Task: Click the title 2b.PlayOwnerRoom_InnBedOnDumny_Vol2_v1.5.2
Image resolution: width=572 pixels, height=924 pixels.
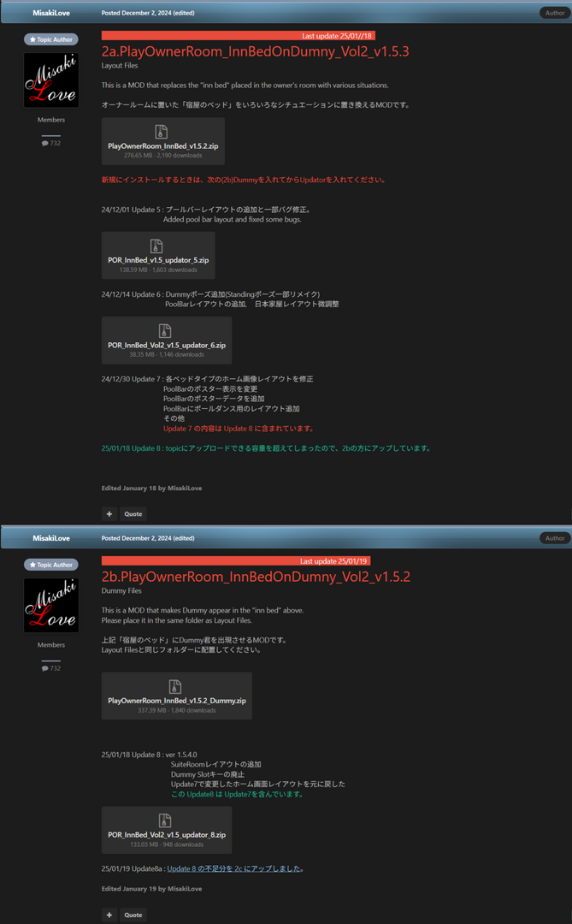Action: coord(256,577)
